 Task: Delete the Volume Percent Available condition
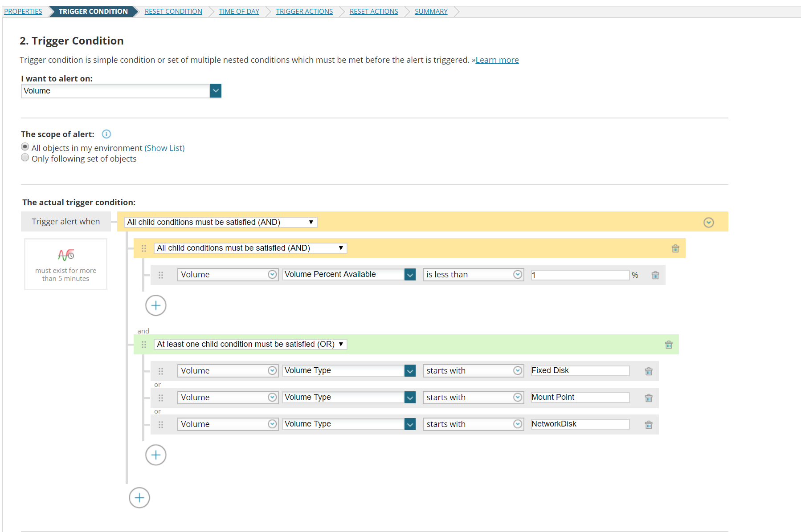point(655,275)
